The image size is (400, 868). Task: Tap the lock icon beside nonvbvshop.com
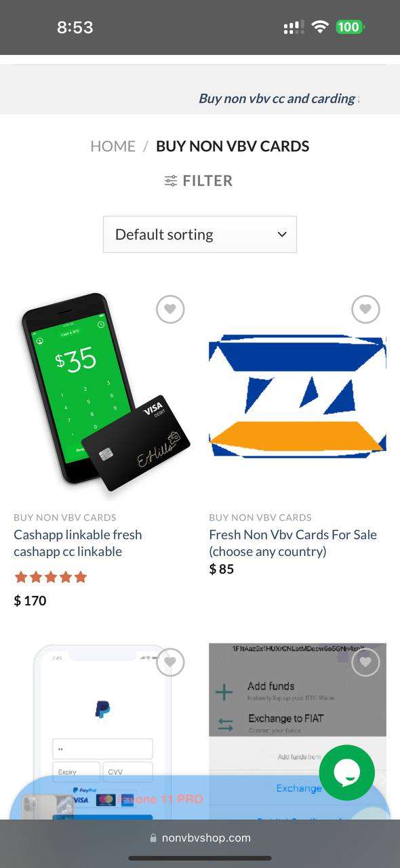point(154,838)
